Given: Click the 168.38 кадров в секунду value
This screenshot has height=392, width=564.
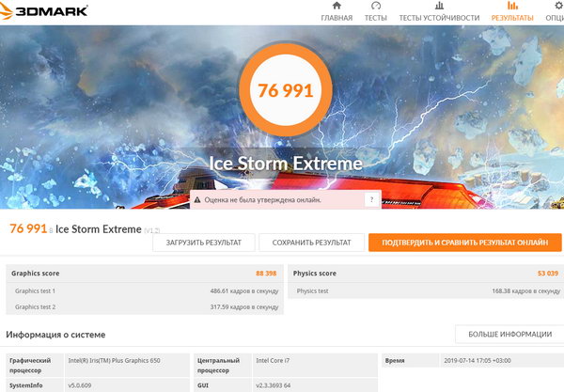Looking at the screenshot, I should [x=525, y=290].
